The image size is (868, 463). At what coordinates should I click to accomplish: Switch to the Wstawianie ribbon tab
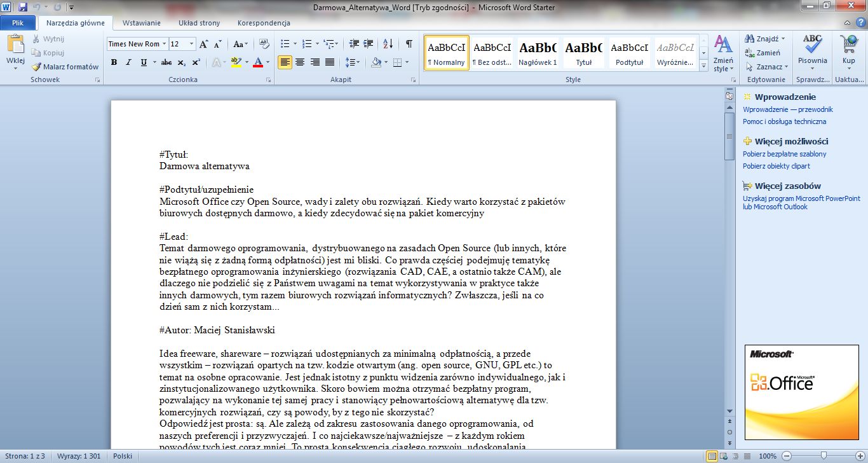[141, 23]
